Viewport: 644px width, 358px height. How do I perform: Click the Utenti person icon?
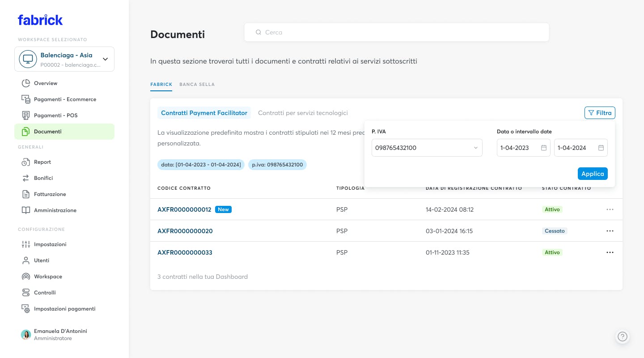pos(26,260)
